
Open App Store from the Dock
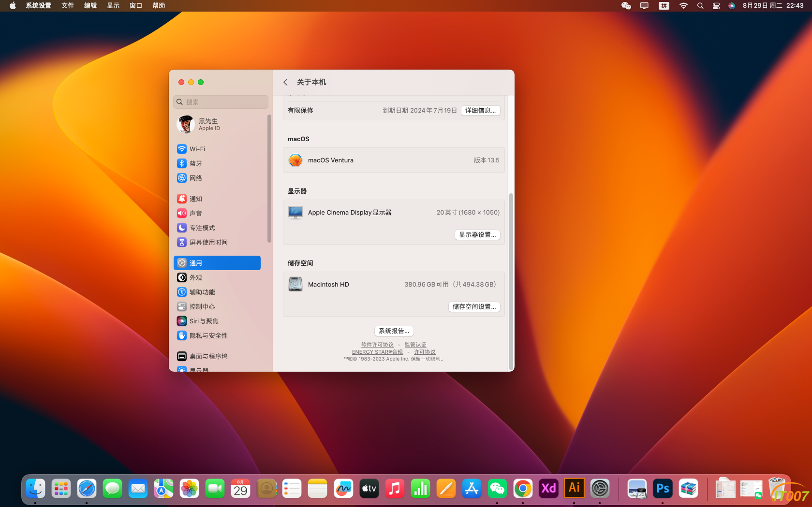tap(472, 489)
